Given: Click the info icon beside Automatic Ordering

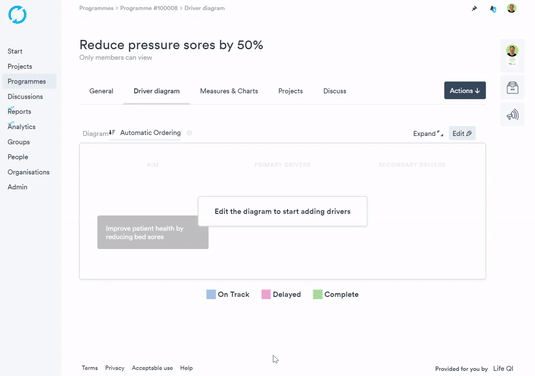Looking at the screenshot, I should coord(189,133).
